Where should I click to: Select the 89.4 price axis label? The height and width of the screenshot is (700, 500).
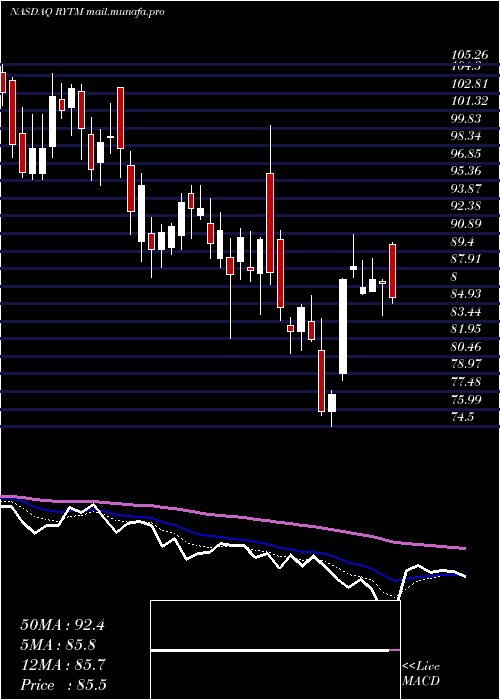click(x=462, y=242)
